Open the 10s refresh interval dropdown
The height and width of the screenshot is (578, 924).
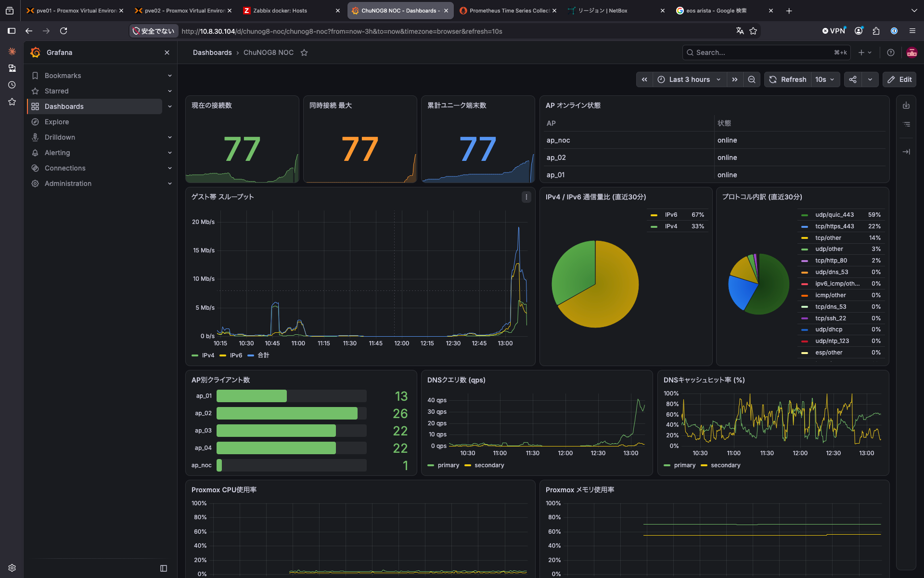click(825, 79)
